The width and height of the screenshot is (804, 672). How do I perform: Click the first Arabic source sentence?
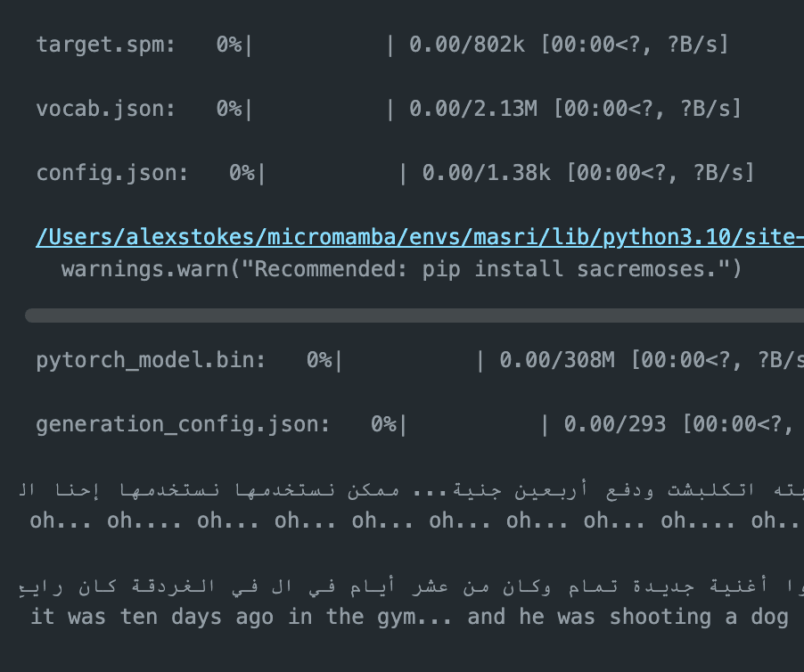click(410, 490)
